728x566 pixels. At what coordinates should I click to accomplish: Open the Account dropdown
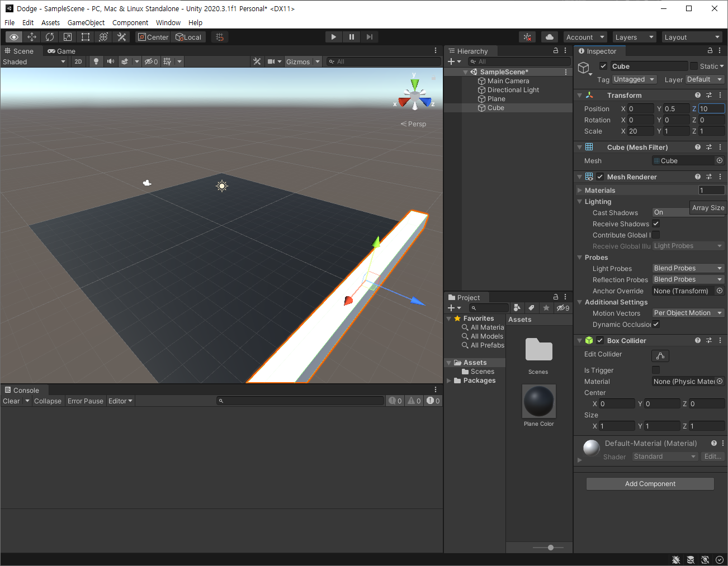tap(585, 37)
